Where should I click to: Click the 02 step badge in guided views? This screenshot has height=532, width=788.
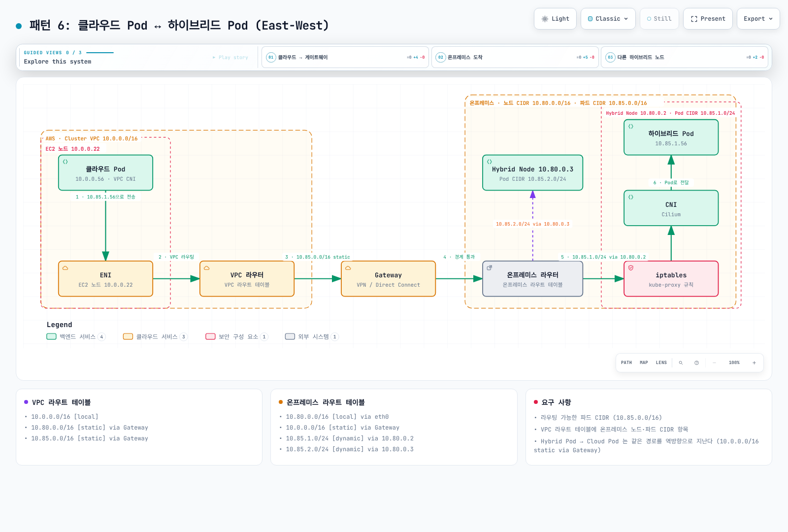pos(441,57)
